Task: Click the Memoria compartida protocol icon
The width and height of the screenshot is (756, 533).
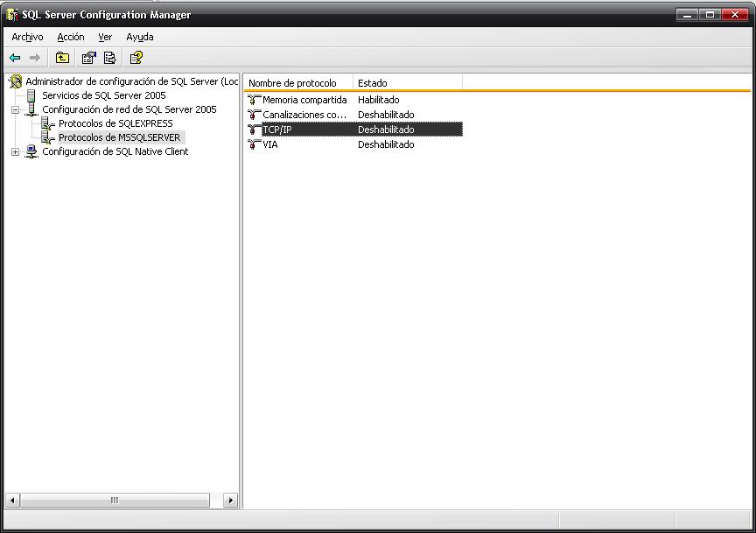Action: point(254,100)
